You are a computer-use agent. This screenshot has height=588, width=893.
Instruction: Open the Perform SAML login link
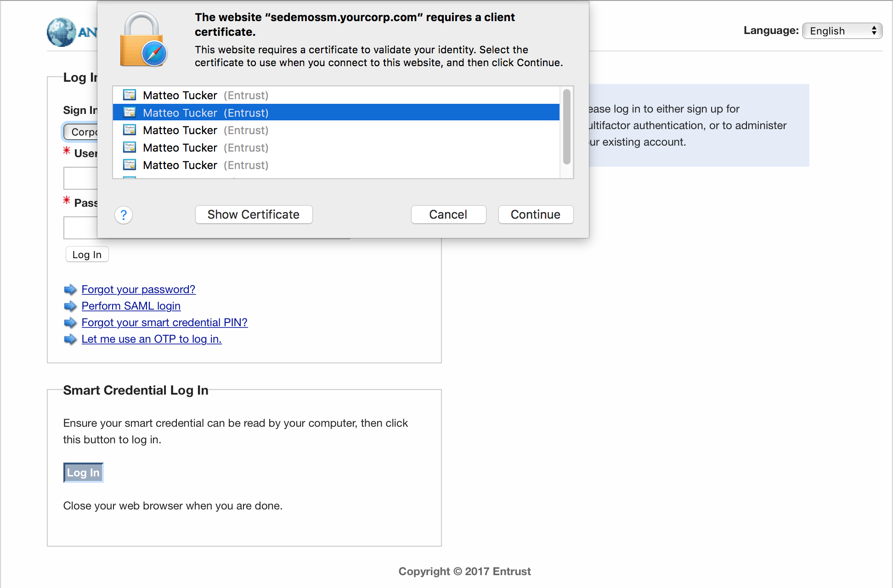[x=131, y=306]
